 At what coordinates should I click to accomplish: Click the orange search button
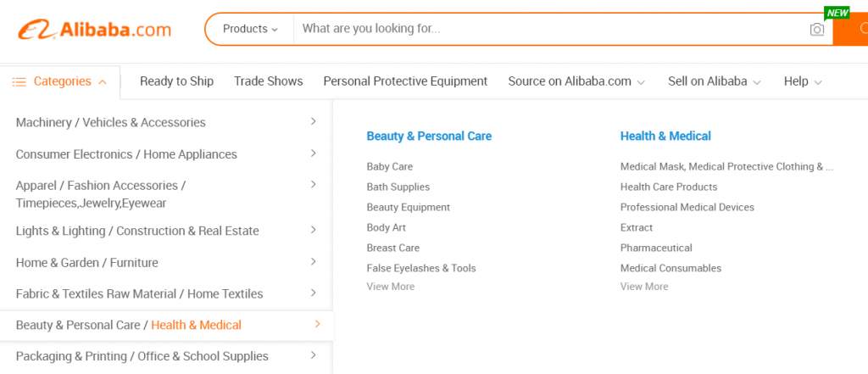[x=851, y=30]
